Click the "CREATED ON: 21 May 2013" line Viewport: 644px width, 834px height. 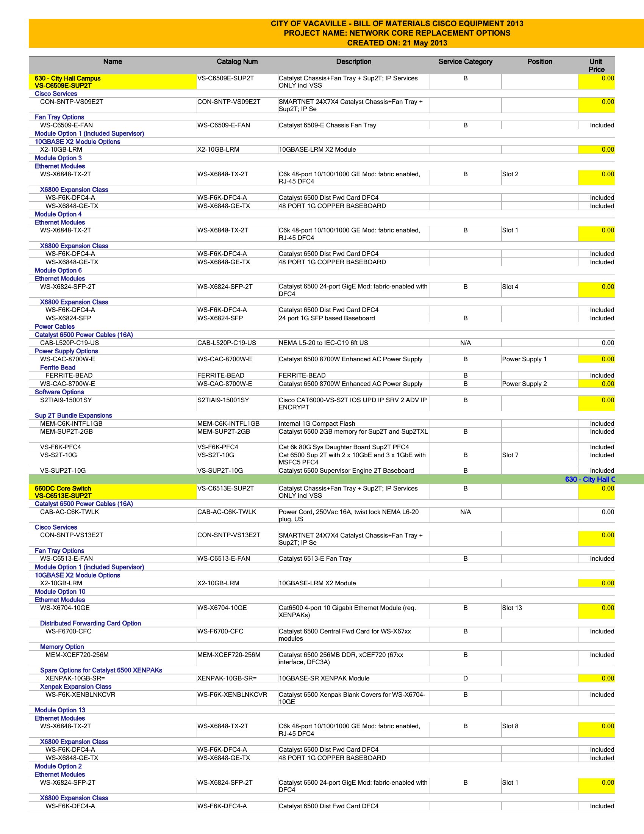tap(397, 43)
